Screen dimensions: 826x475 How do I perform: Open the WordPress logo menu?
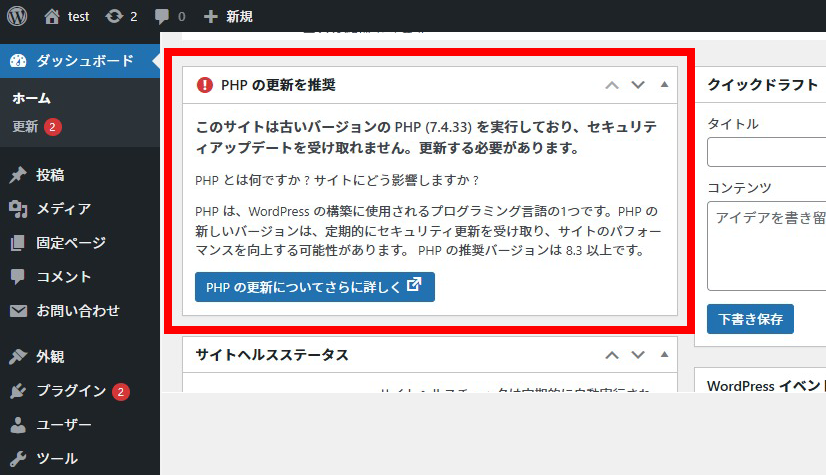click(x=17, y=16)
